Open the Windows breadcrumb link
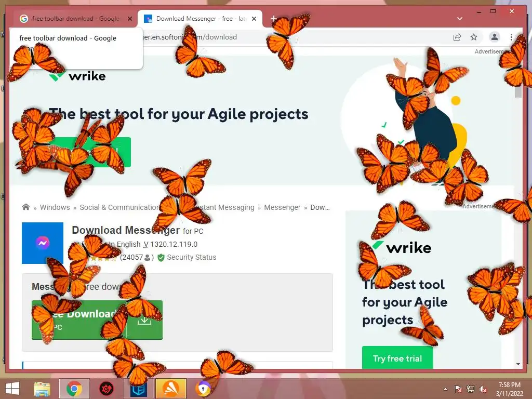 click(55, 207)
